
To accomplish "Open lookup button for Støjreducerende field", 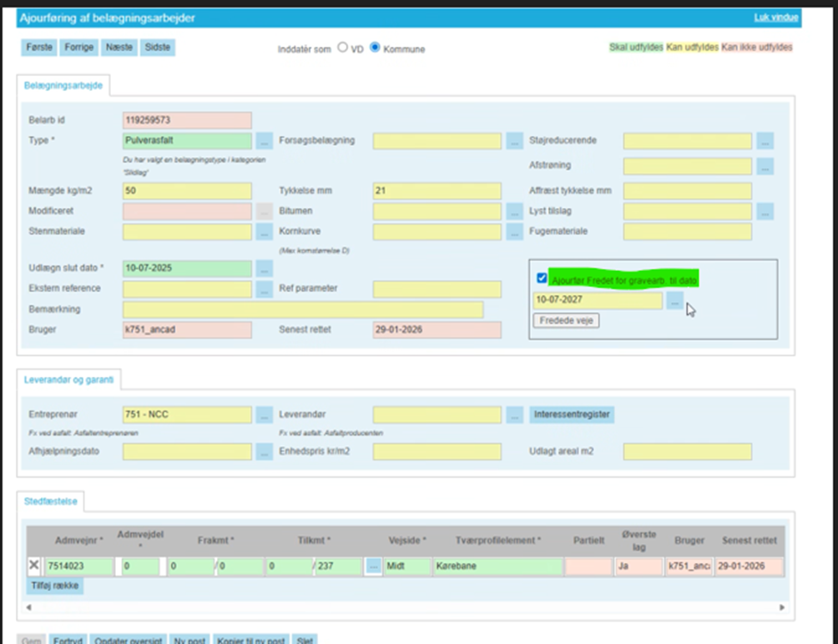I will click(765, 141).
